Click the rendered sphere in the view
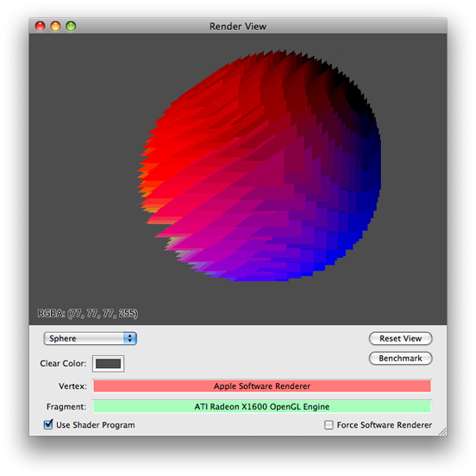The height and width of the screenshot is (476, 476). coord(260,166)
